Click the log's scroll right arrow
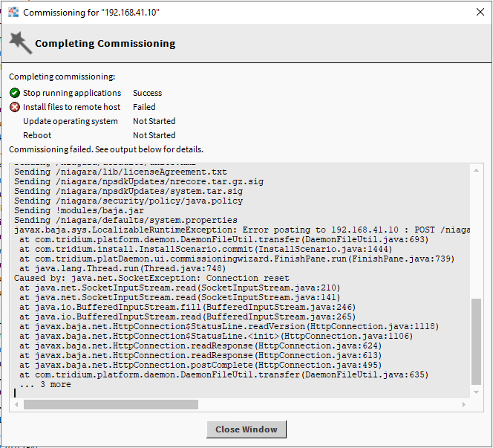The height and width of the screenshot is (448, 493). pos(465,405)
